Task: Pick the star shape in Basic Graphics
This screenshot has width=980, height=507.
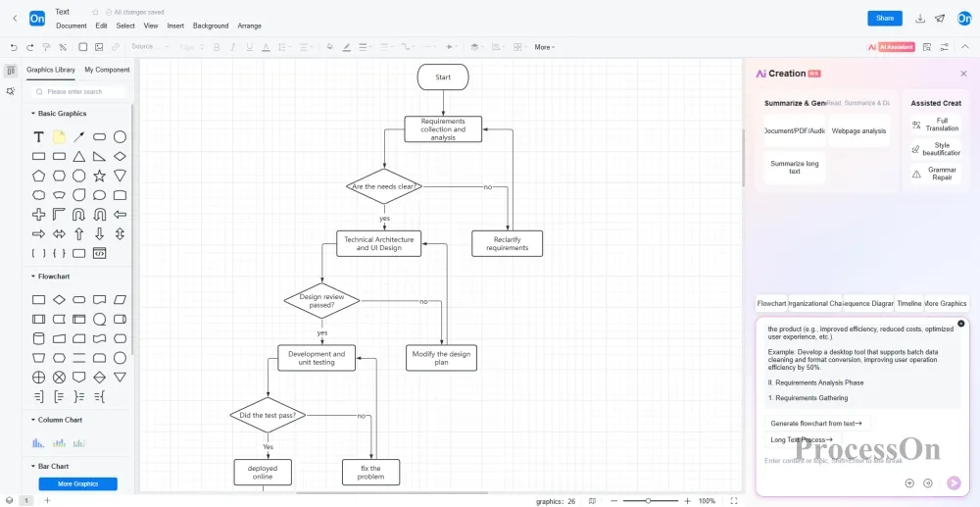Action: coord(99,176)
